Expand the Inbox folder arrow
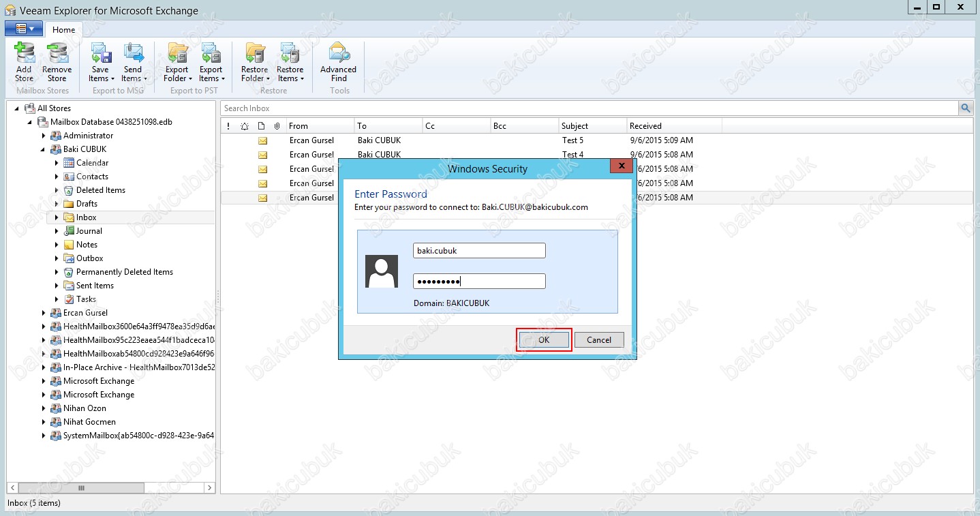The image size is (980, 516). pos(57,217)
